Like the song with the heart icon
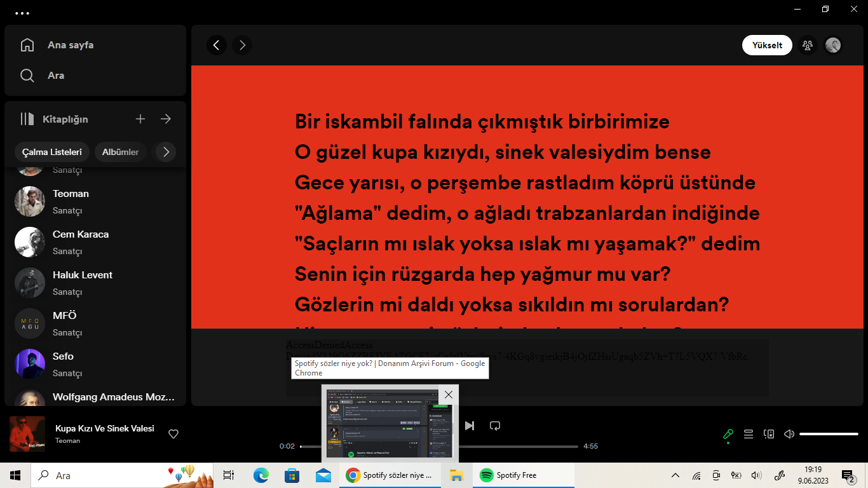Viewport: 868px width, 488px height. click(x=173, y=434)
